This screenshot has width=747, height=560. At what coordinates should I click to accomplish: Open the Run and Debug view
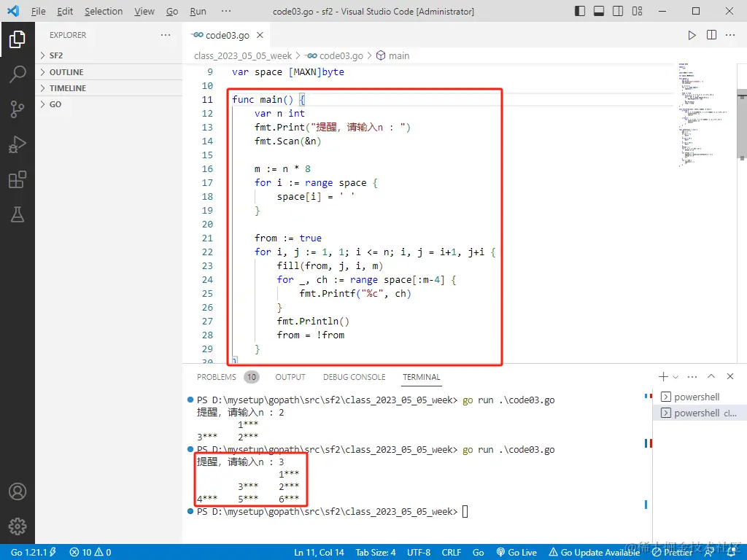pos(18,144)
